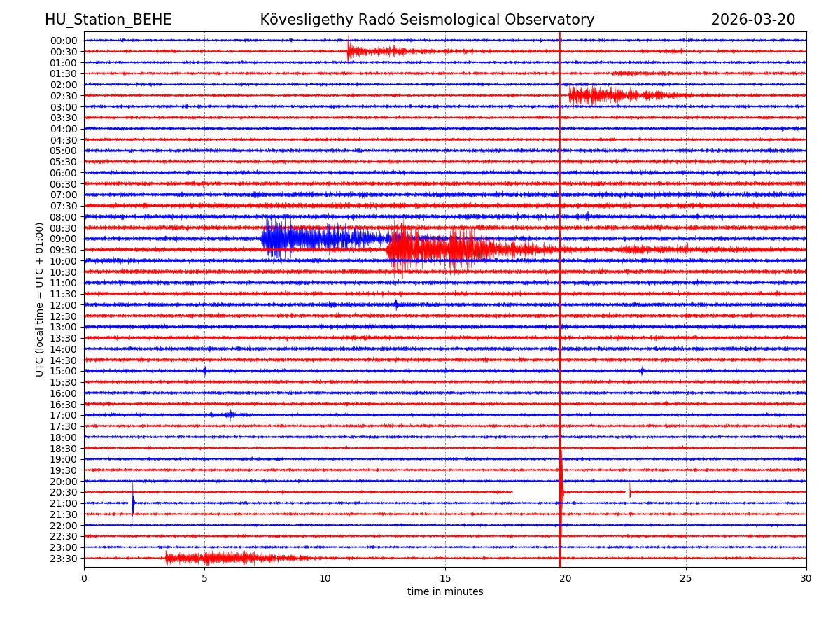Click the large blue seismic event on the 09:00 trace
Screen dimensions: 840x630
click(x=308, y=239)
